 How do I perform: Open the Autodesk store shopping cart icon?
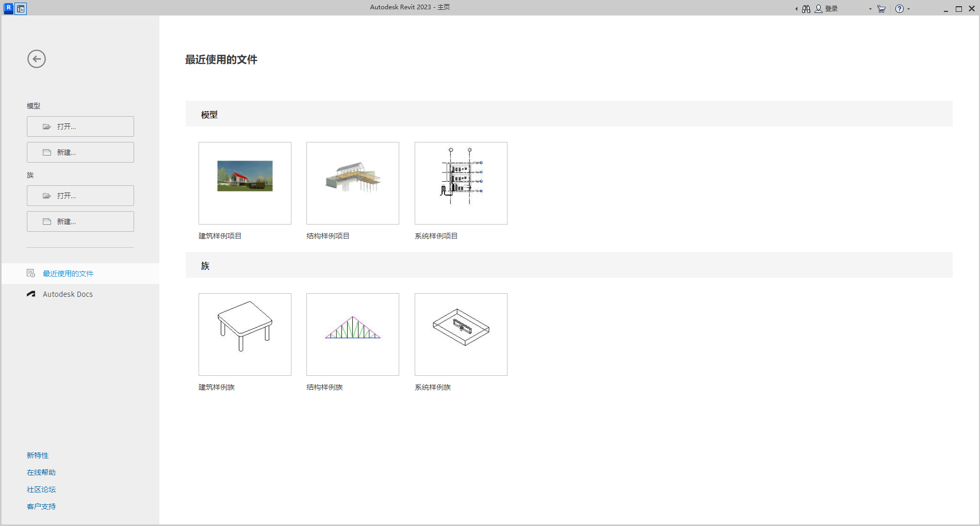coord(881,9)
